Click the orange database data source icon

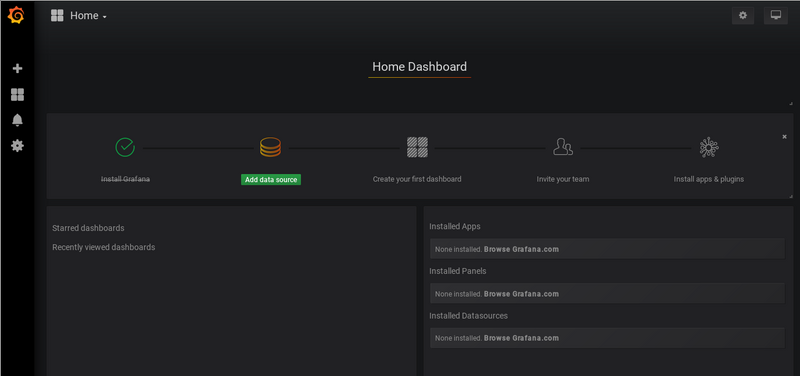point(270,147)
